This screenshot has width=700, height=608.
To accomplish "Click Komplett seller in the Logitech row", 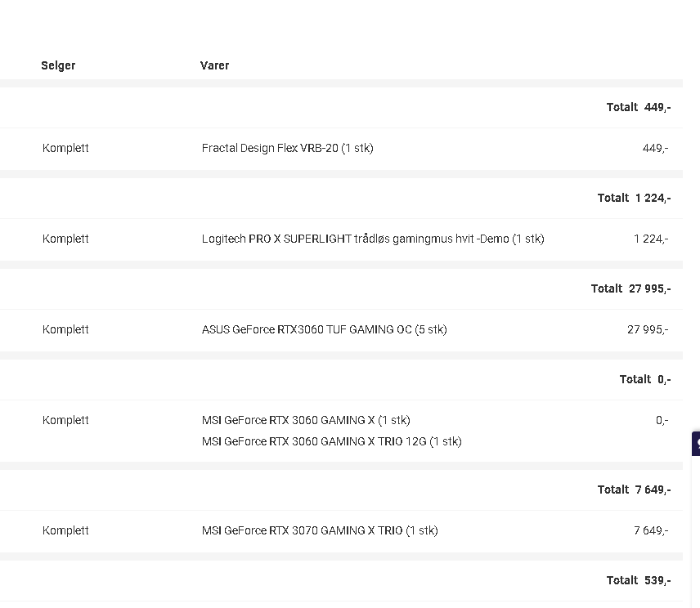I will click(x=65, y=239).
